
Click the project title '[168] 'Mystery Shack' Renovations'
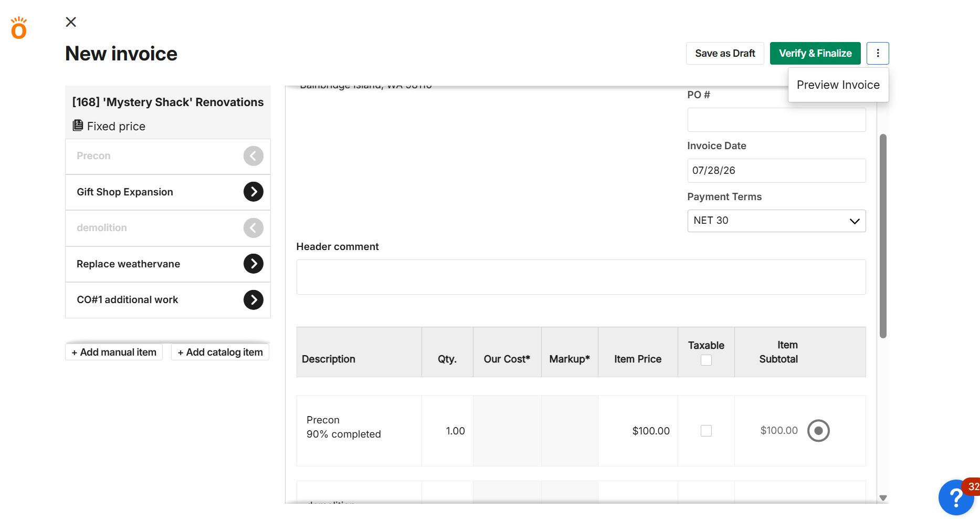pos(168,102)
